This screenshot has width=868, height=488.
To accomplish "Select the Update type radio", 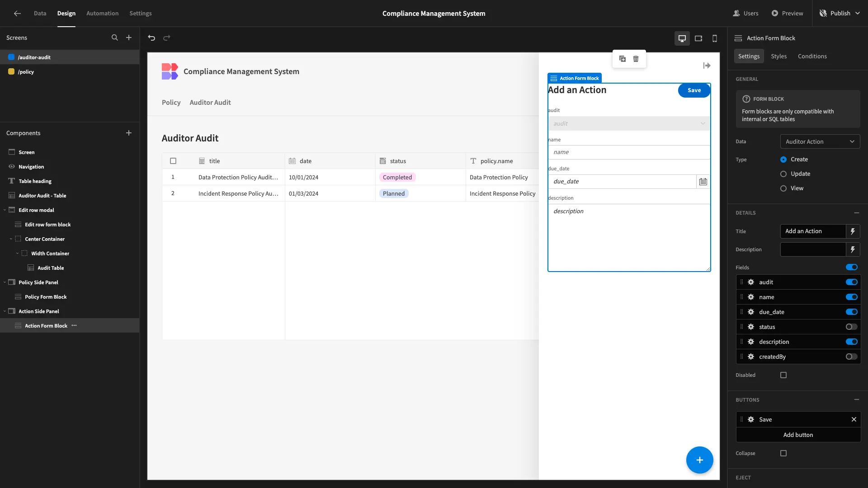I will 783,174.
